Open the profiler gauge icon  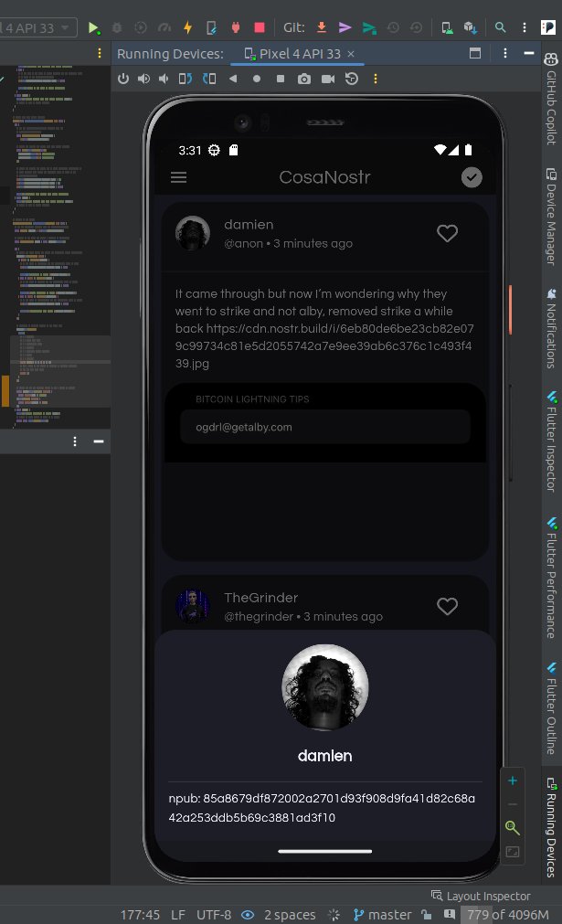click(x=164, y=27)
